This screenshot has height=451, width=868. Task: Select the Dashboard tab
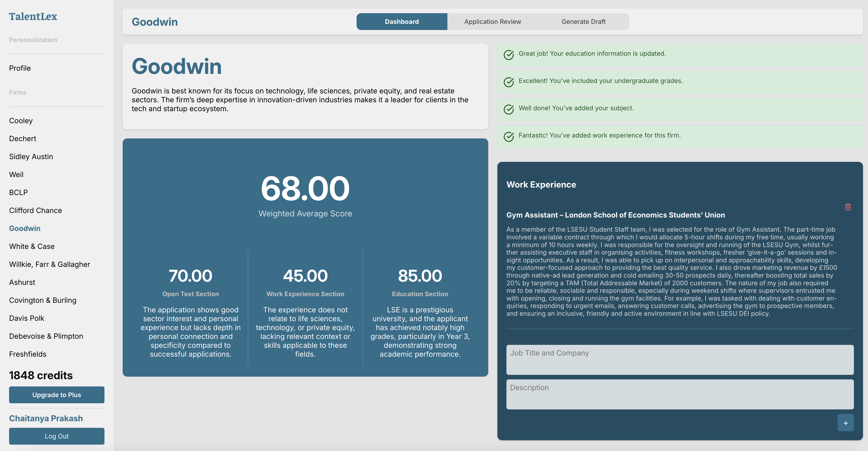click(402, 22)
